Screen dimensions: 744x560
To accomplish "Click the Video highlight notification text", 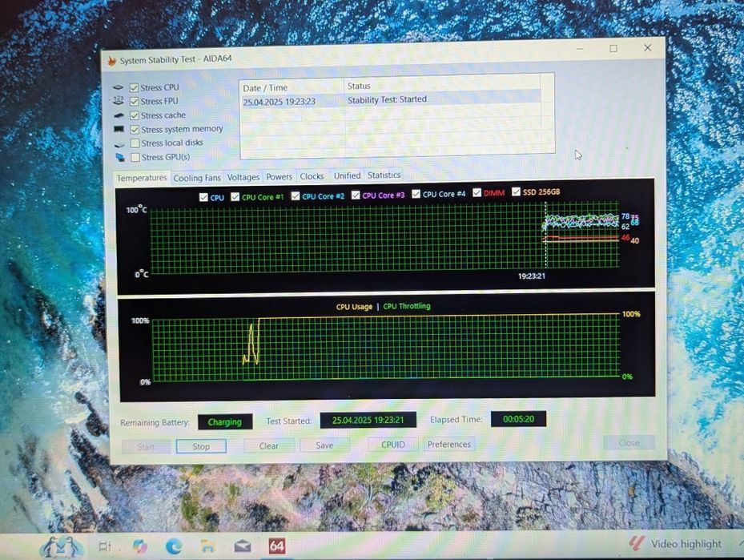I will tap(686, 544).
